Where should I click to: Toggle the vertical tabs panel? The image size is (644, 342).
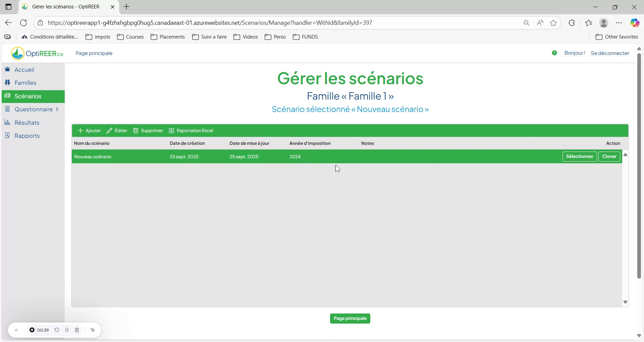coord(8,7)
